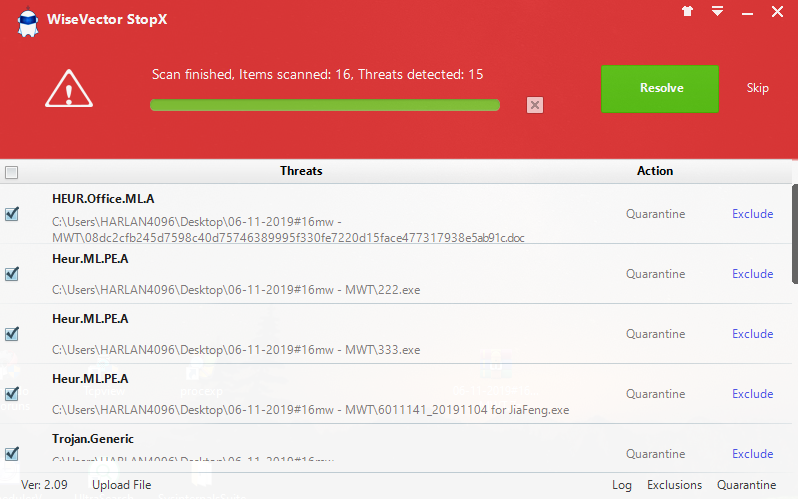Click Quarantine action for Trojan.Generic row
Viewport: 798px width, 499px height.
point(656,454)
